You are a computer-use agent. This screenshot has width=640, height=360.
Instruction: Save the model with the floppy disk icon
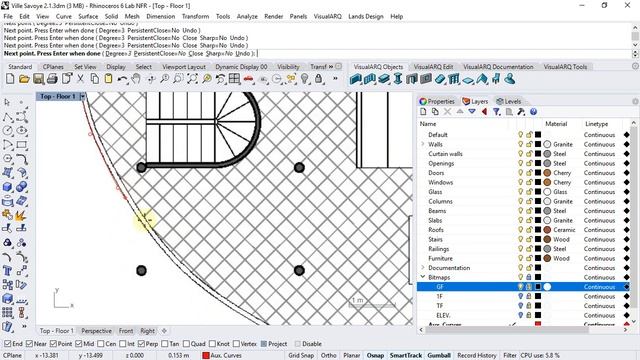(x=38, y=79)
